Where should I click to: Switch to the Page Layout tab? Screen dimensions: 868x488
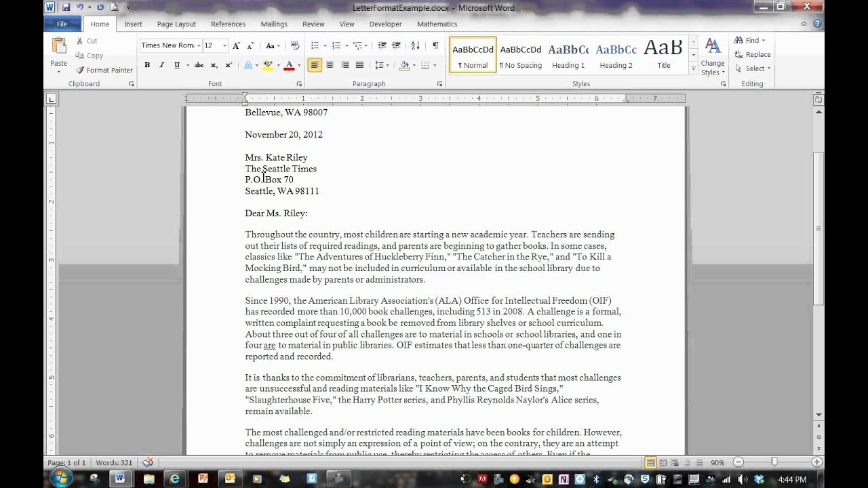176,24
